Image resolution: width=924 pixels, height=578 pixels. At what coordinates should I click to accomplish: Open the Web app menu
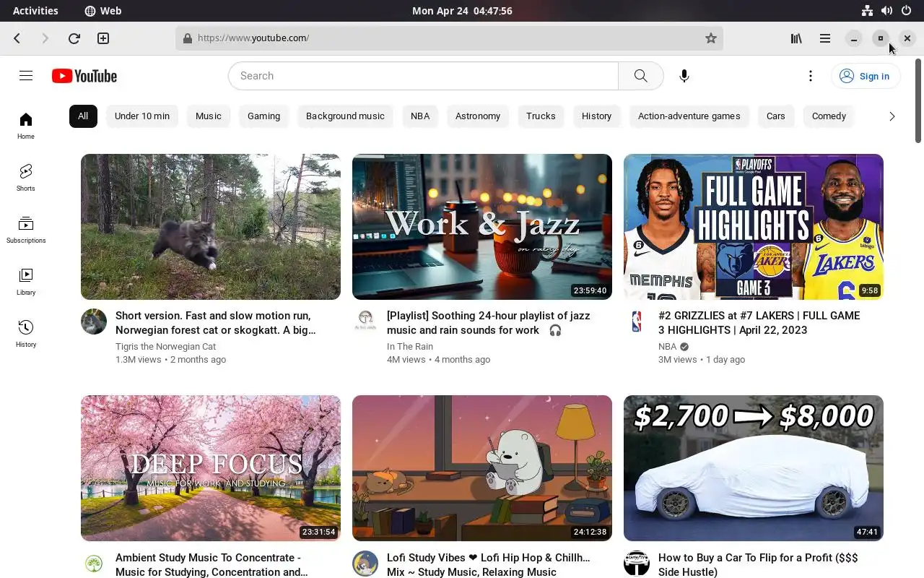(x=103, y=11)
